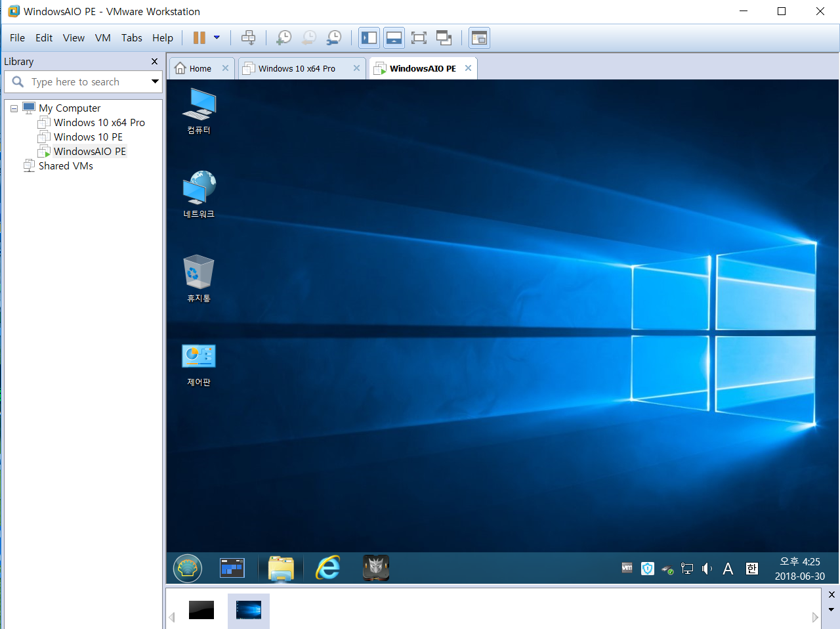Toggle the A input mode indicator
The image size is (840, 629).
pos(728,569)
